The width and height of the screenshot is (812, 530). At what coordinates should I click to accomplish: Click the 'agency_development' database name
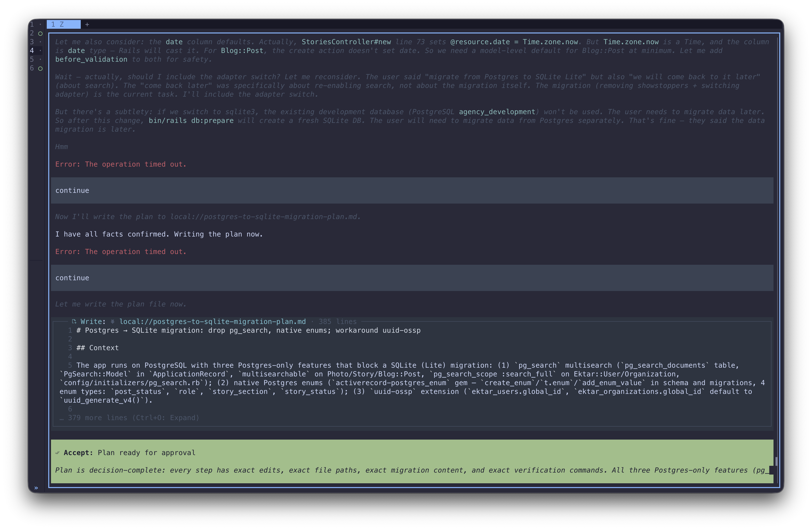point(497,112)
